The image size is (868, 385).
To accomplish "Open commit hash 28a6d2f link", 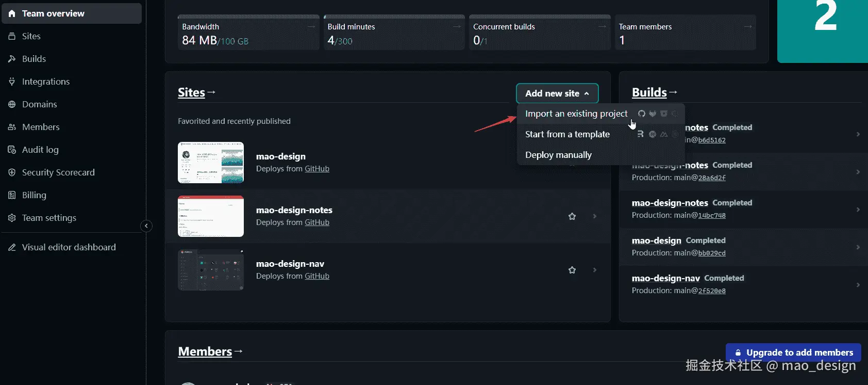I will click(x=712, y=178).
